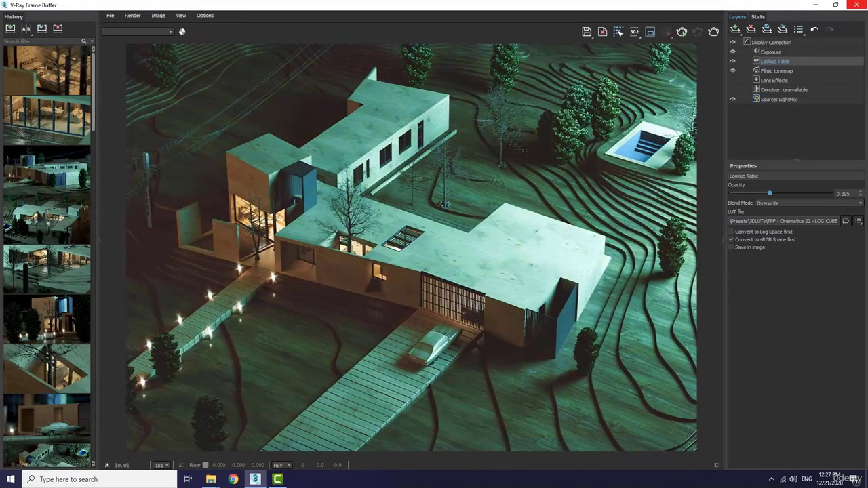
Task: Uncheck Convert to sRGB Space first
Action: coord(732,239)
